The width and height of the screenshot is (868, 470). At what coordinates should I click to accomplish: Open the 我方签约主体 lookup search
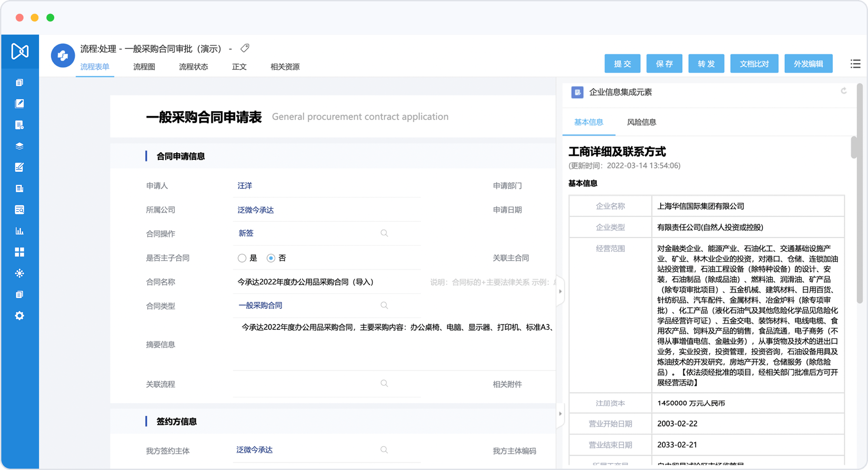tap(384, 450)
